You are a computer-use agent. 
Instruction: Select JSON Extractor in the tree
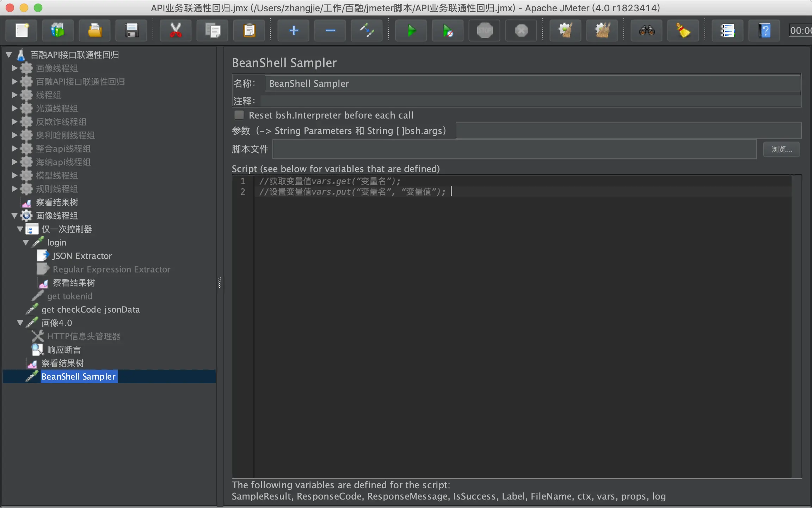[82, 256]
